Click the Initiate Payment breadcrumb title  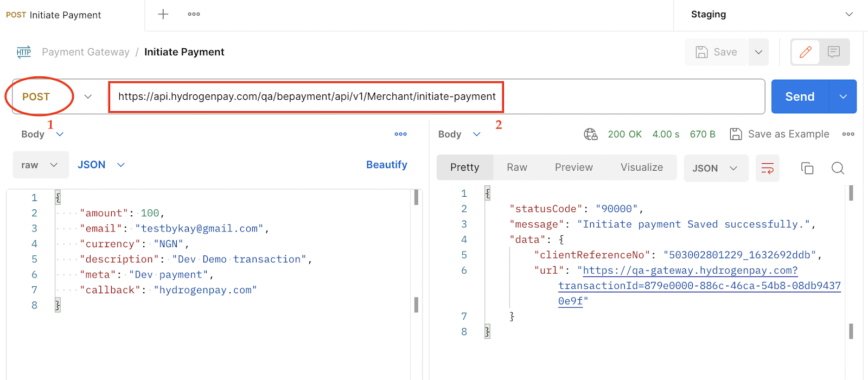[x=184, y=52]
